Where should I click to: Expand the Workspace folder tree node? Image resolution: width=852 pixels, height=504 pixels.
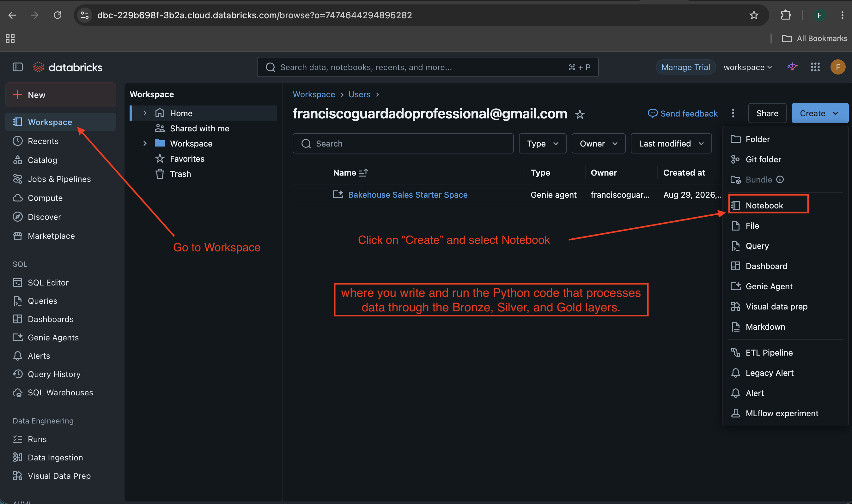[x=145, y=143]
